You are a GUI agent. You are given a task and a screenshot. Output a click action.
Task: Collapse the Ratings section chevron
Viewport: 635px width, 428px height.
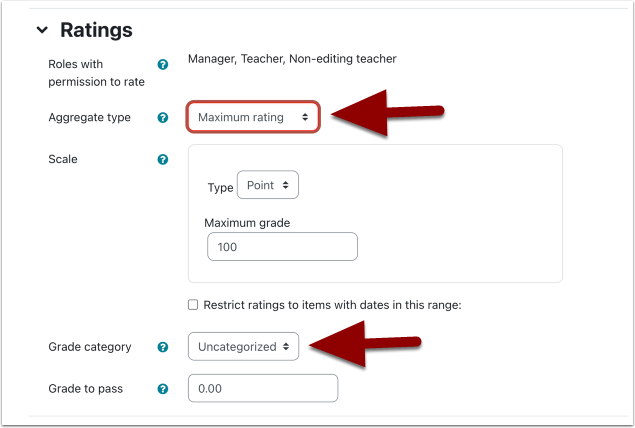coord(42,31)
